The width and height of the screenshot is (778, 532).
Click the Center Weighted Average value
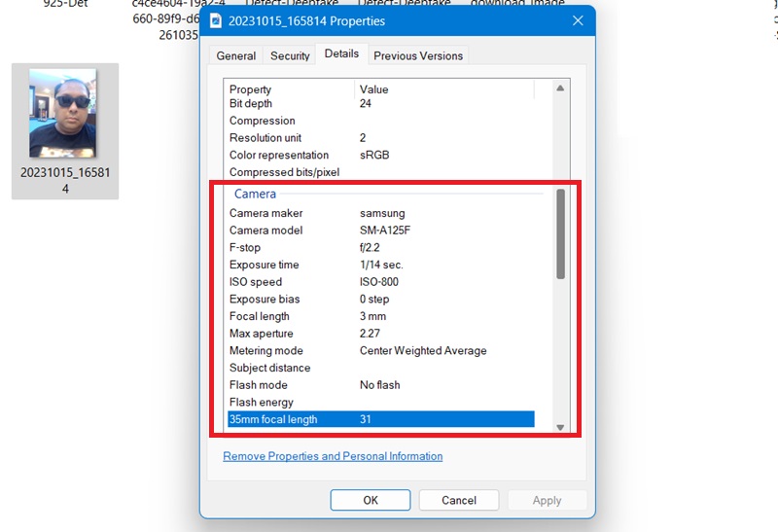tap(423, 351)
